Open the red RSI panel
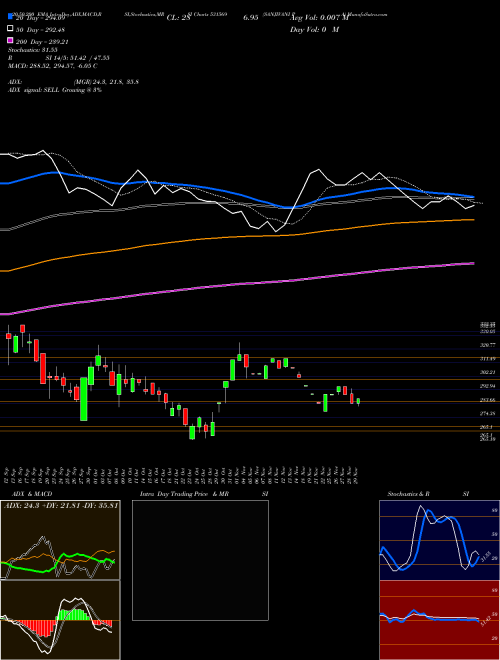Screen dimensions: 500x660 [439, 620]
